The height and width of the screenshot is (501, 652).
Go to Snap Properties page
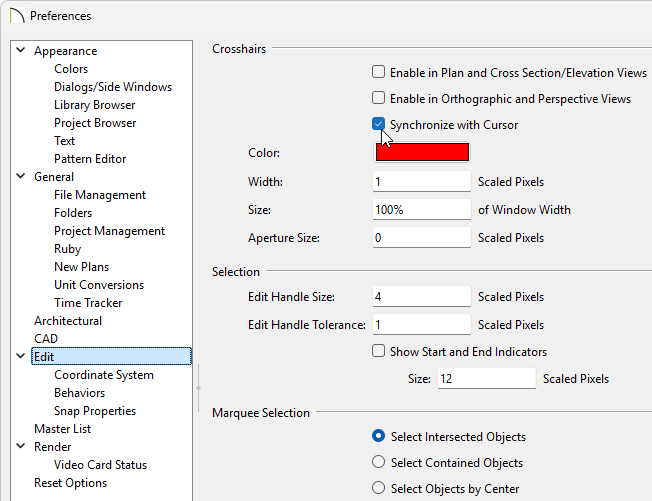pos(95,411)
